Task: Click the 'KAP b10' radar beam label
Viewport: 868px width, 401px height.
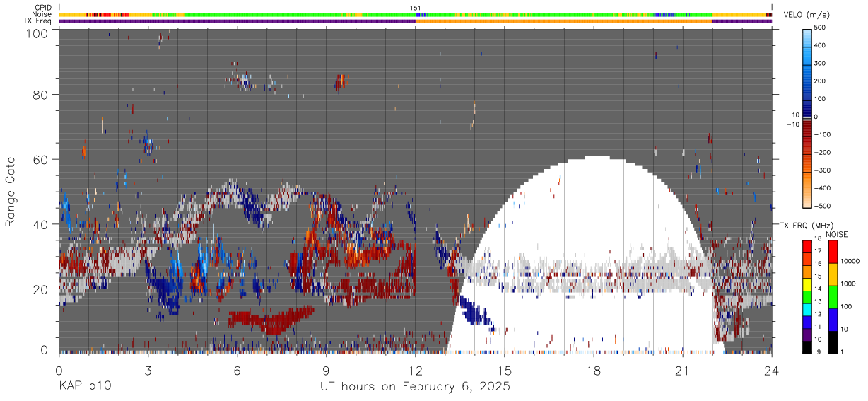Action: (85, 387)
